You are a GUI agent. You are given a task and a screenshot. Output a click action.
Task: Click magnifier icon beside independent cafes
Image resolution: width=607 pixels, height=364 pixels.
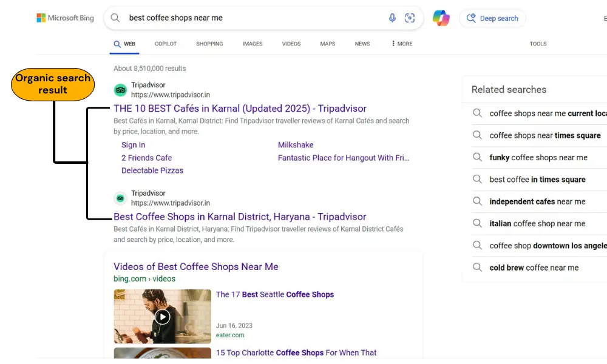pyautogui.click(x=477, y=201)
